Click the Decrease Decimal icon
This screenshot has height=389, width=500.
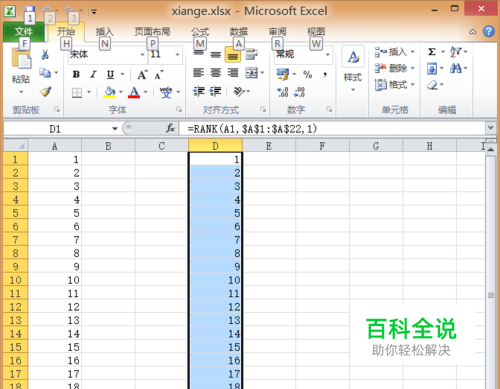(299, 92)
